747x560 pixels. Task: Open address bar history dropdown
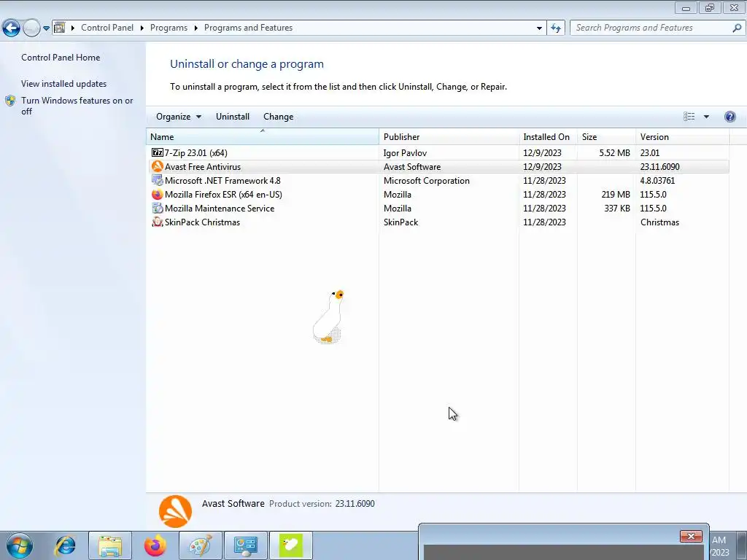[x=539, y=28]
